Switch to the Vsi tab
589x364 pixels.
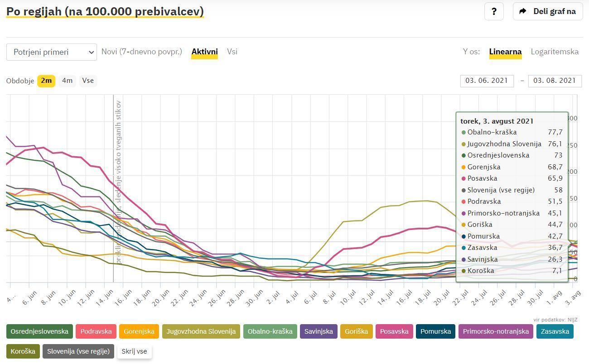tap(232, 52)
